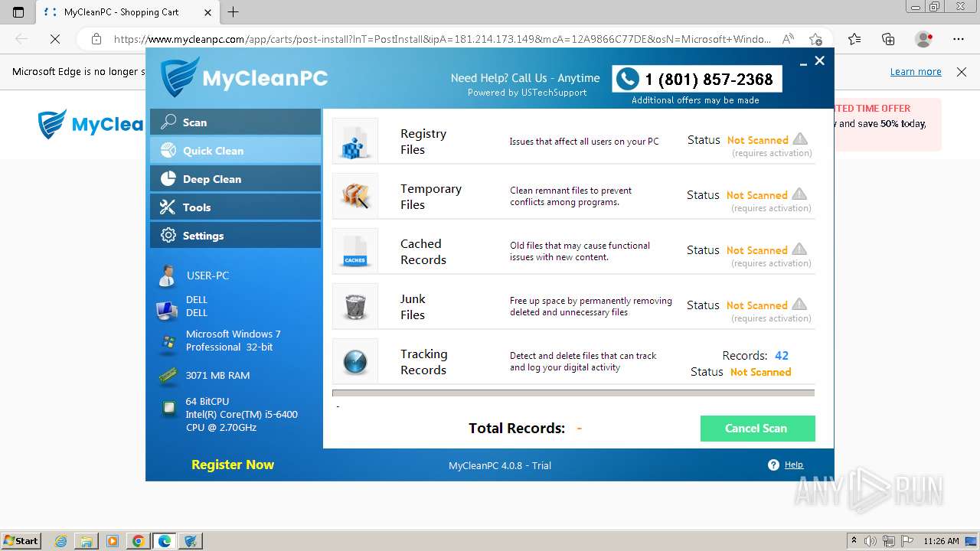
Task: Open the Deep Clean section
Action: pyautogui.click(x=235, y=179)
